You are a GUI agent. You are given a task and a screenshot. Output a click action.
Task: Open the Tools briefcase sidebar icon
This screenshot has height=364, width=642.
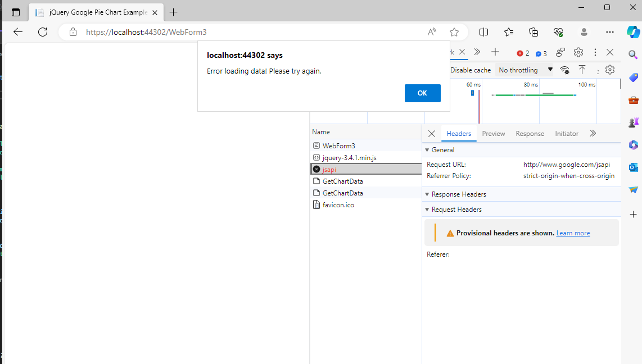pos(633,100)
